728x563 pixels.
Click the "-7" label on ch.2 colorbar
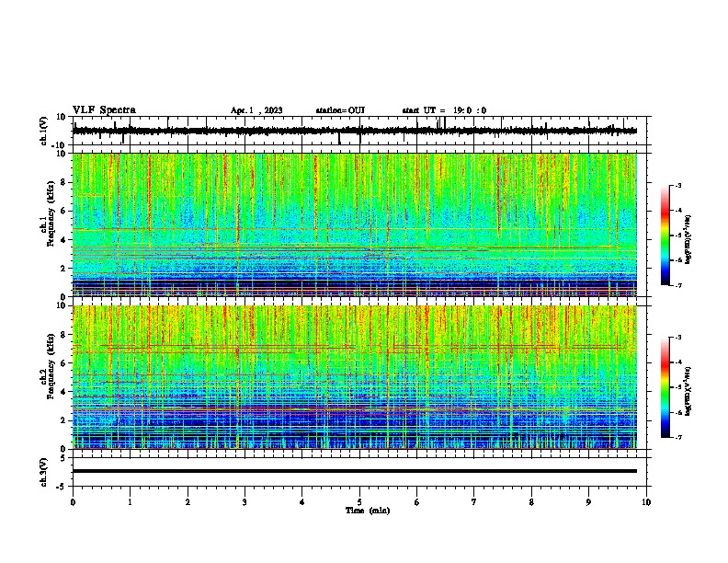tap(677, 438)
